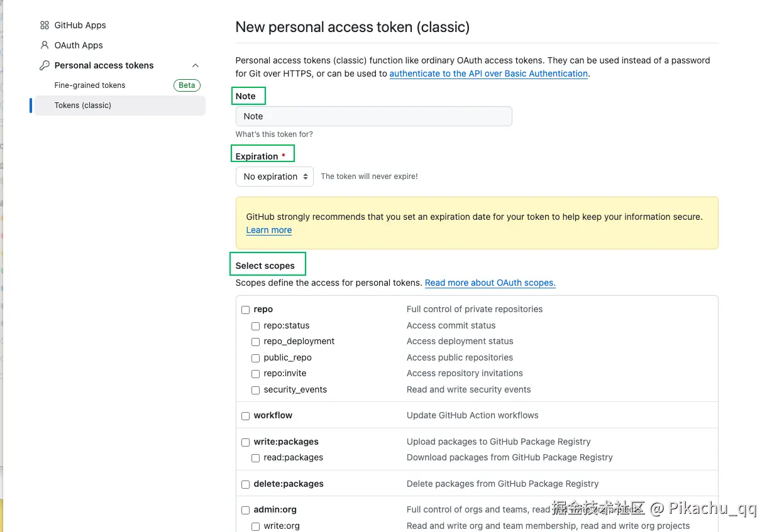The height and width of the screenshot is (532, 772).
Task: Select Tokens (classic) sidebar item
Action: click(83, 106)
